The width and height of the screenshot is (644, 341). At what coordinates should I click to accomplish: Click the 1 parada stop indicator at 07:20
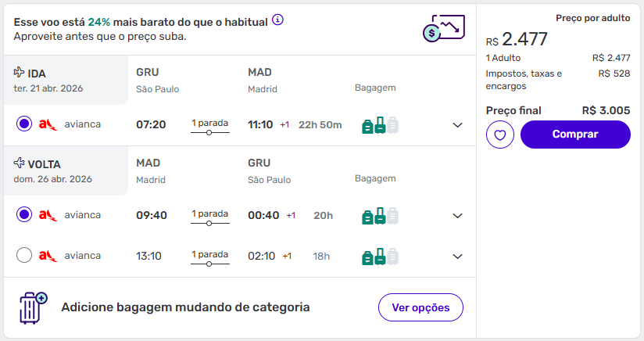tap(210, 125)
